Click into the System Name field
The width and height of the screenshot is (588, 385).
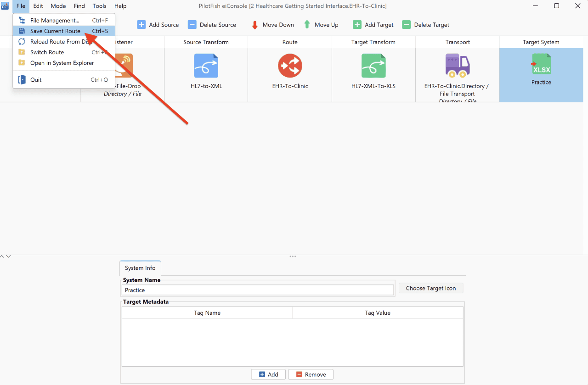(258, 290)
